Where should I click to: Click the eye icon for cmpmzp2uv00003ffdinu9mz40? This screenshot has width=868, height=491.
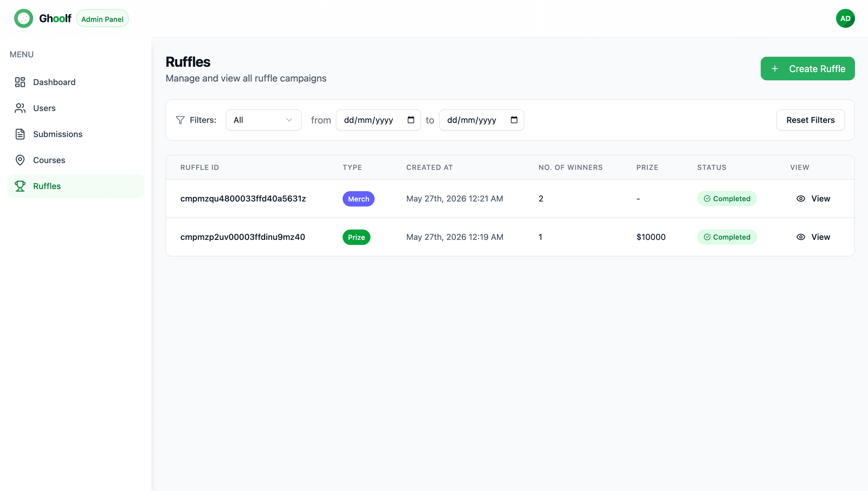tap(801, 237)
